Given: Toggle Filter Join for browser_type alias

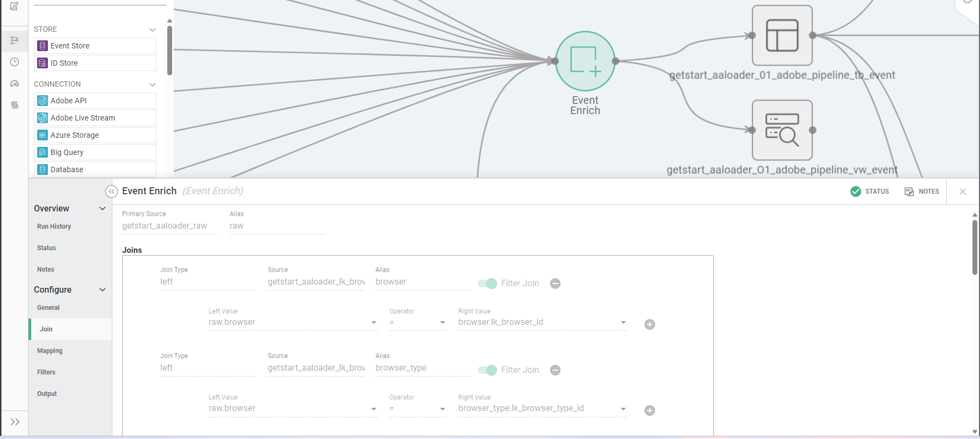Looking at the screenshot, I should coord(487,370).
